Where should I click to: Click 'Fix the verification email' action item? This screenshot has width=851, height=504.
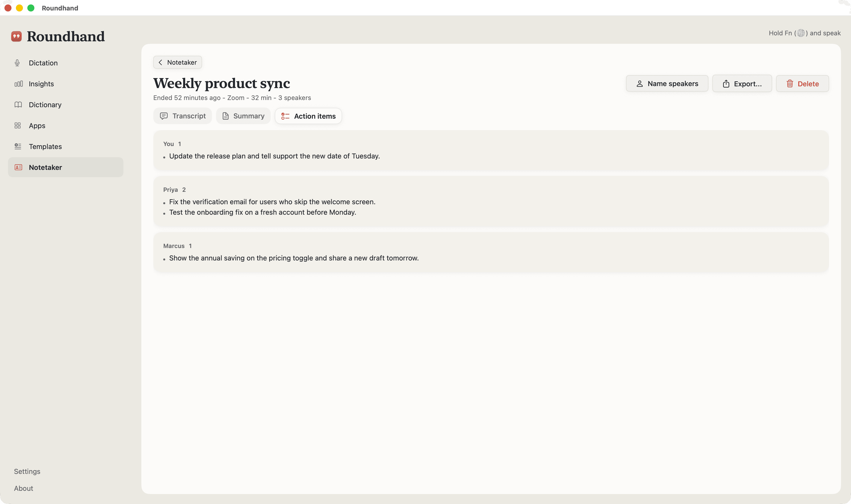pyautogui.click(x=272, y=202)
